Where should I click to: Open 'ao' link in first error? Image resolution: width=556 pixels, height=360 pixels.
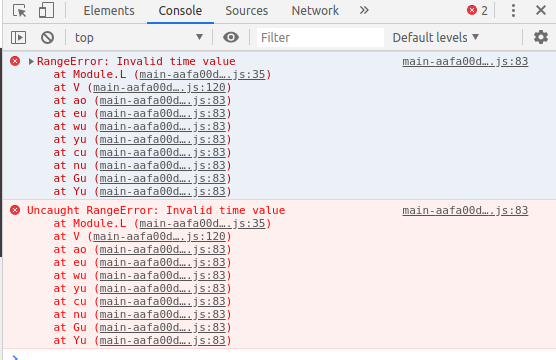162,100
